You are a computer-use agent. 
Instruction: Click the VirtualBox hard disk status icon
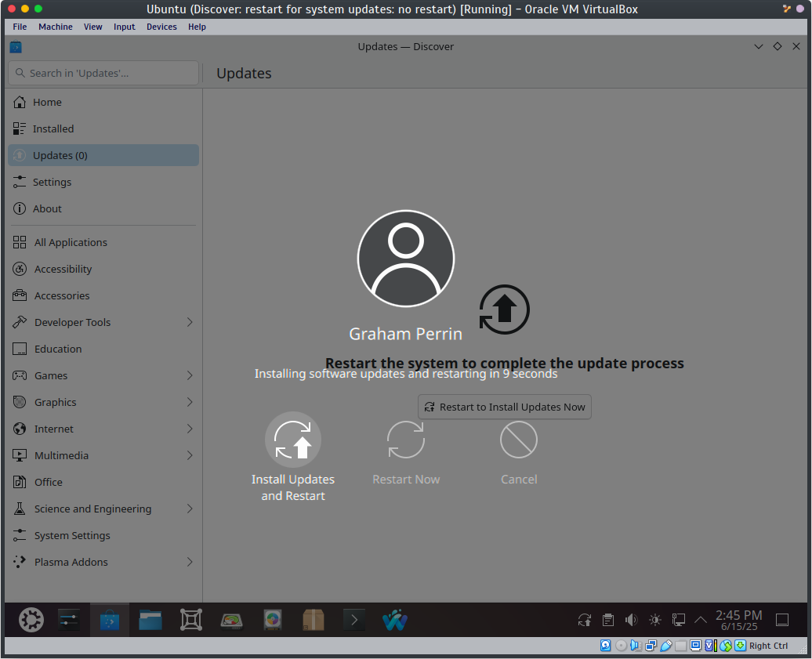[x=605, y=646]
